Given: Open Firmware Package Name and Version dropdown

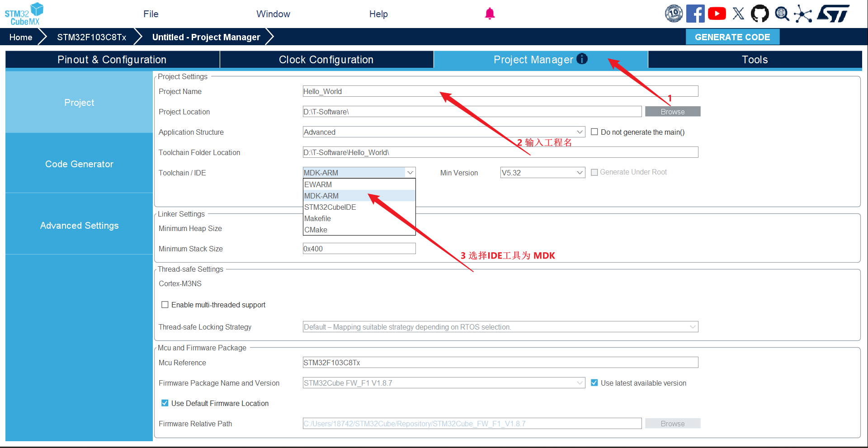Looking at the screenshot, I should click(444, 383).
